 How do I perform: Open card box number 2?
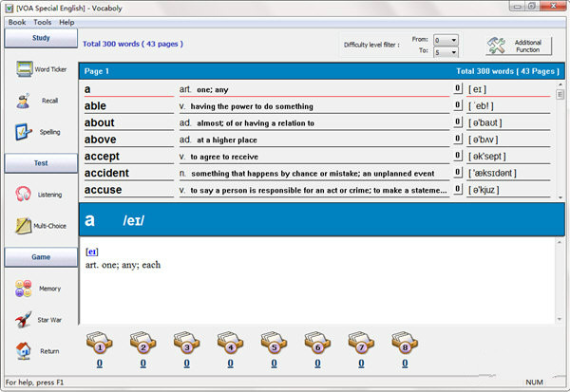142,344
